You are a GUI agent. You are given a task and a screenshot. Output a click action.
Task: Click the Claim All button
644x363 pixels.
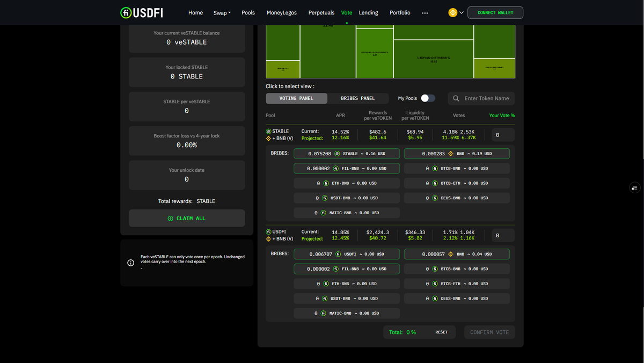tap(187, 219)
